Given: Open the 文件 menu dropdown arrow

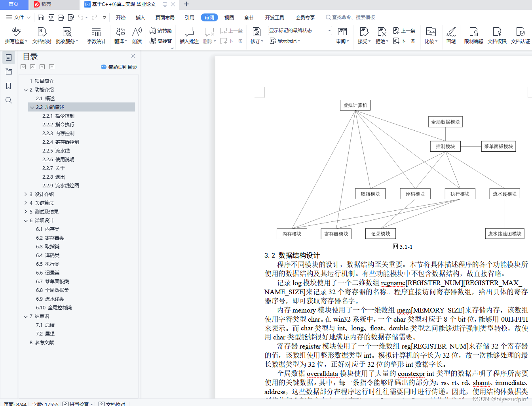Looking at the screenshot, I should 28,17.
